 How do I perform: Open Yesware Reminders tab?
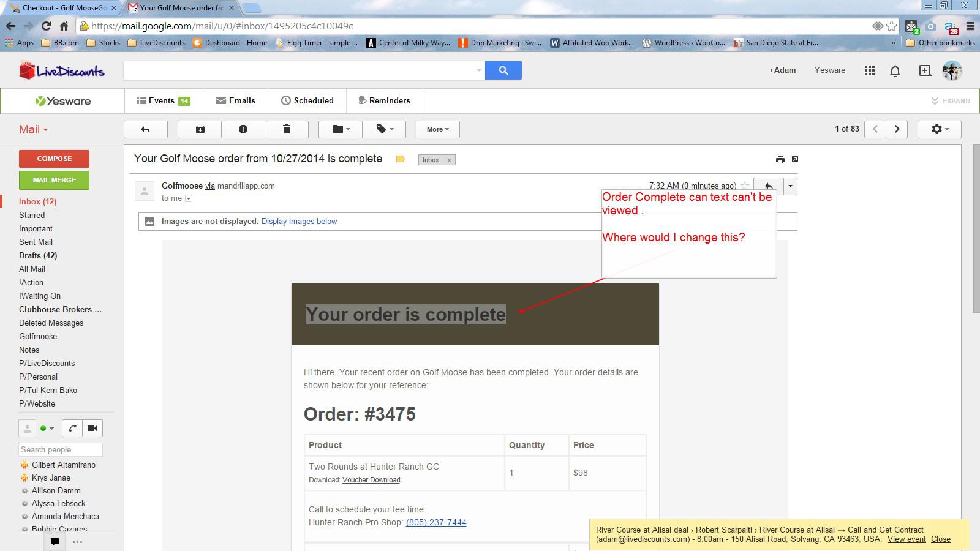point(384,101)
